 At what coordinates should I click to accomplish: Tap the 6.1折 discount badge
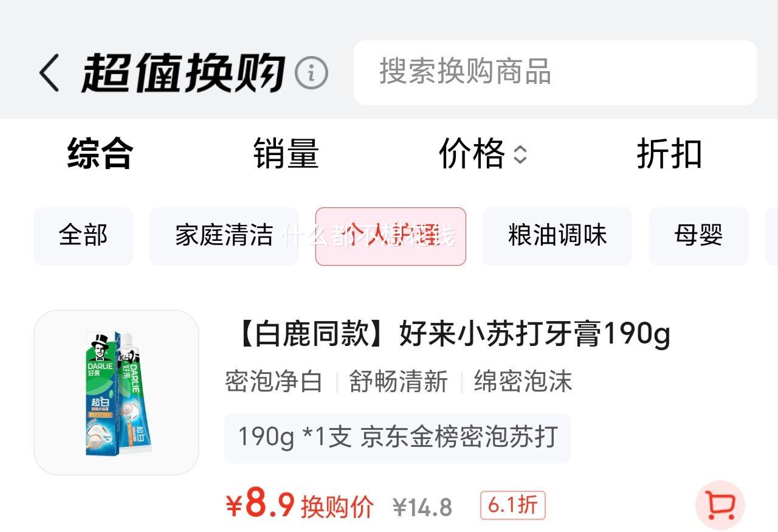pyautogui.click(x=513, y=505)
